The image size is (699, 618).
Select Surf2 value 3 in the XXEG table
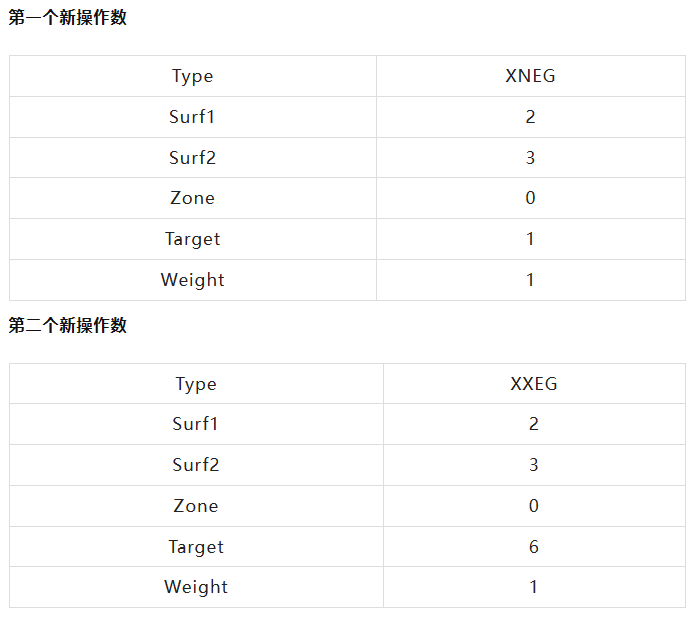pos(533,465)
